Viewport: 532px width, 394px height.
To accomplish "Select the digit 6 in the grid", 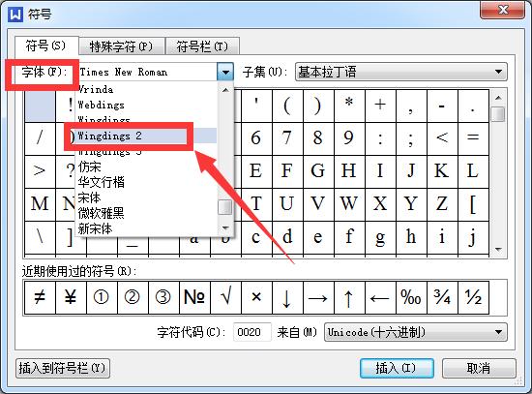I will click(x=256, y=138).
